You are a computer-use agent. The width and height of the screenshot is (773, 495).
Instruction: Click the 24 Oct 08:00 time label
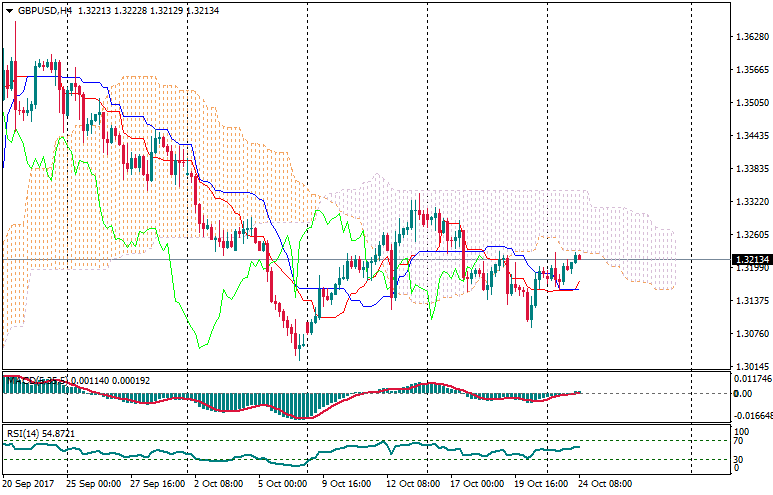pyautogui.click(x=606, y=483)
